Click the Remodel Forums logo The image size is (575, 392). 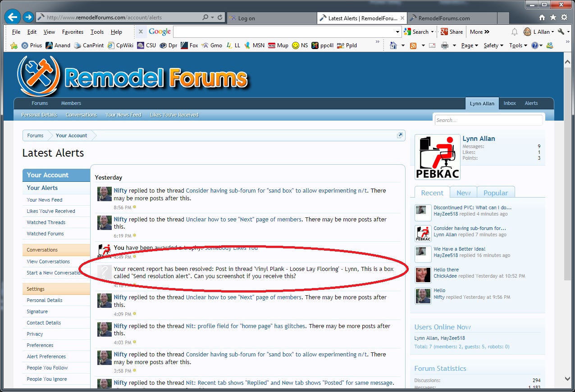click(x=133, y=77)
